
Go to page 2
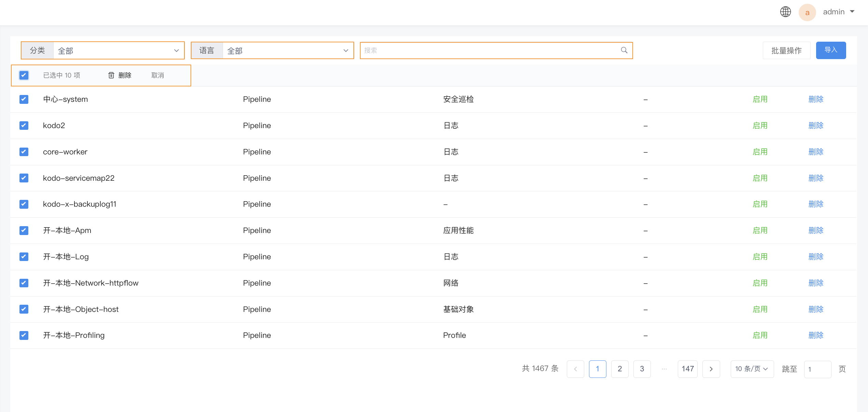[x=620, y=369]
